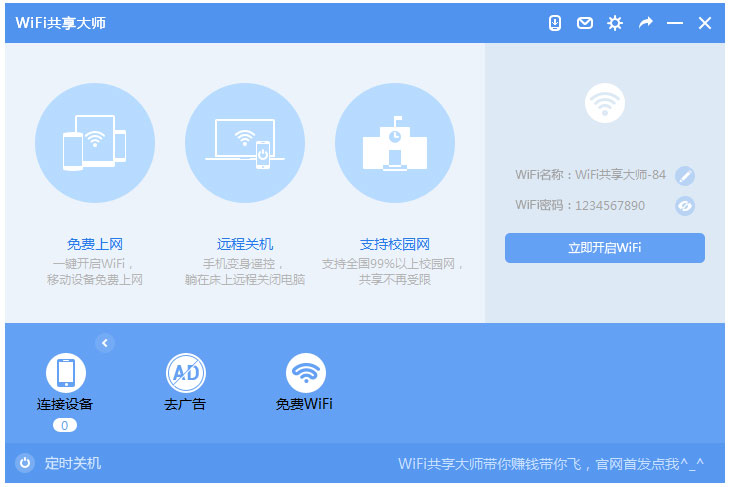Click the 去广告 label
This screenshot has width=732, height=487.
point(185,404)
